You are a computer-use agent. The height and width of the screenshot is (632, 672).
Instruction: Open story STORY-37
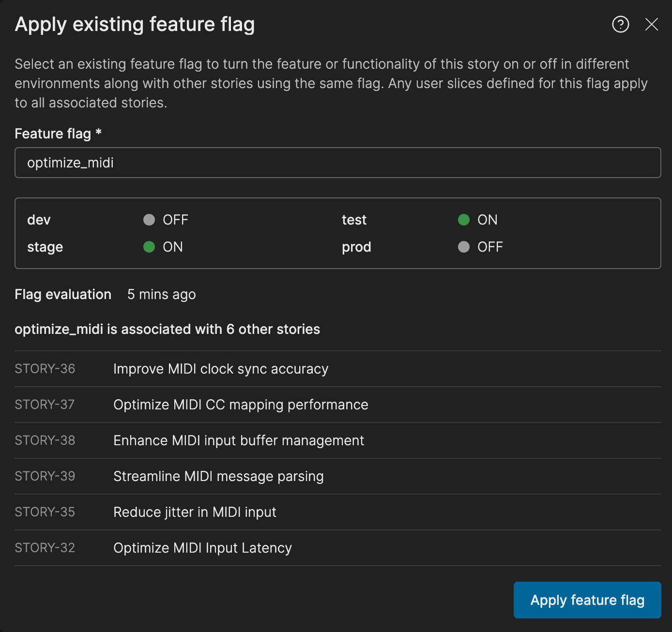point(45,405)
